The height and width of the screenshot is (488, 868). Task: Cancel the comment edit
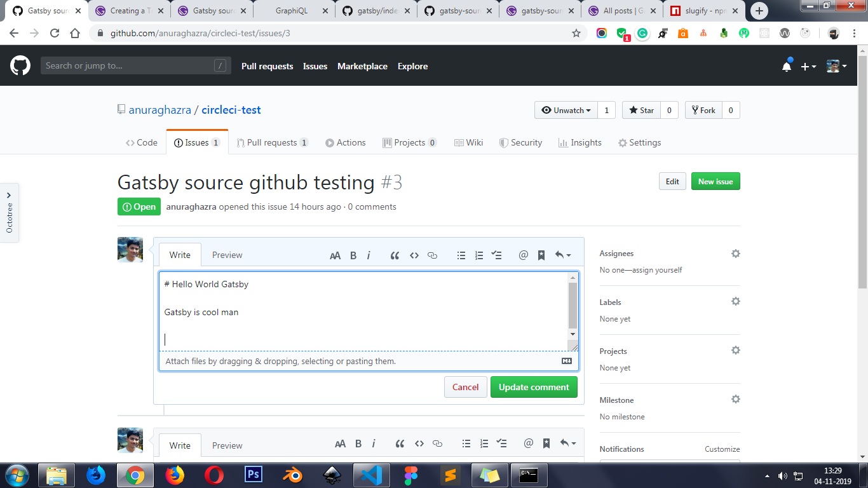[x=465, y=387]
